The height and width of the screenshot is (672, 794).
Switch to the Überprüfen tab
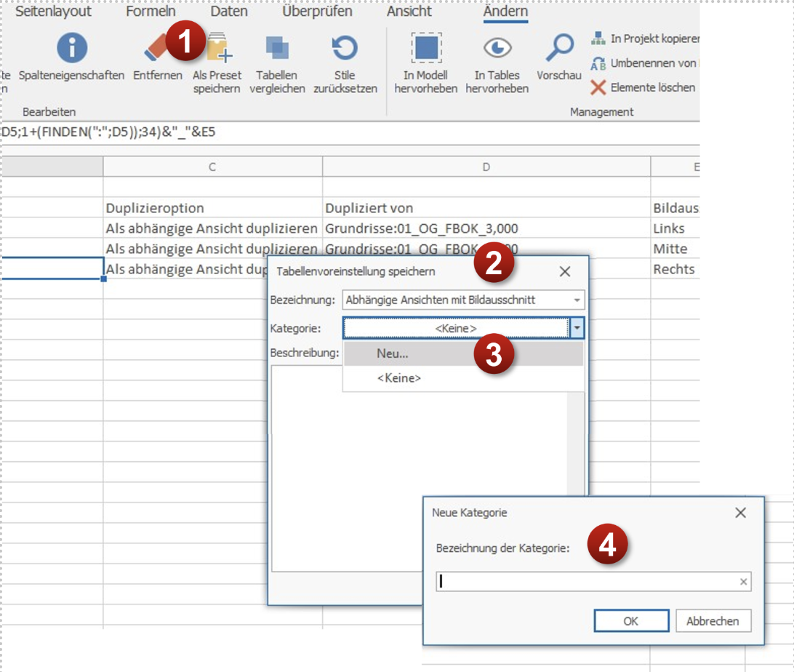(317, 11)
